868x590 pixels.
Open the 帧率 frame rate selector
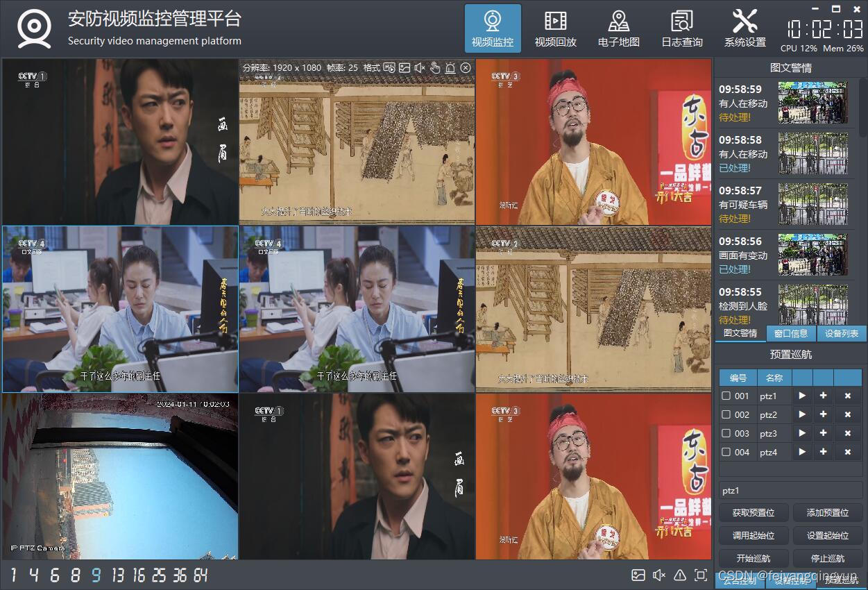pos(341,68)
